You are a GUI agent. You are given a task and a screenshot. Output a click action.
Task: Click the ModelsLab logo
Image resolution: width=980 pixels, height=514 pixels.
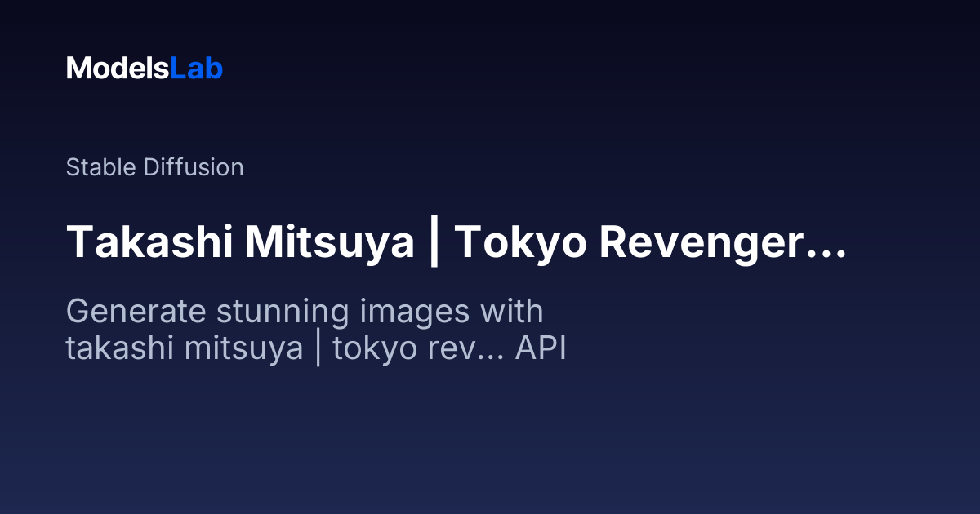pos(145,69)
